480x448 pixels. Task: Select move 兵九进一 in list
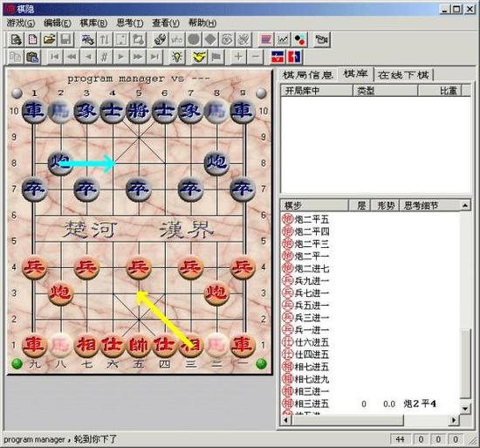pos(306,281)
